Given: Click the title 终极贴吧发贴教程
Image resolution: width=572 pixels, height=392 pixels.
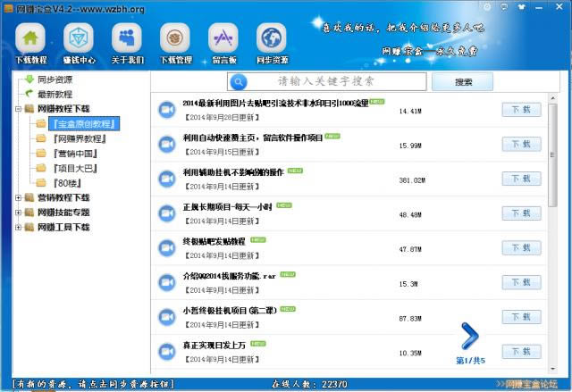Looking at the screenshot, I should click(x=214, y=241).
